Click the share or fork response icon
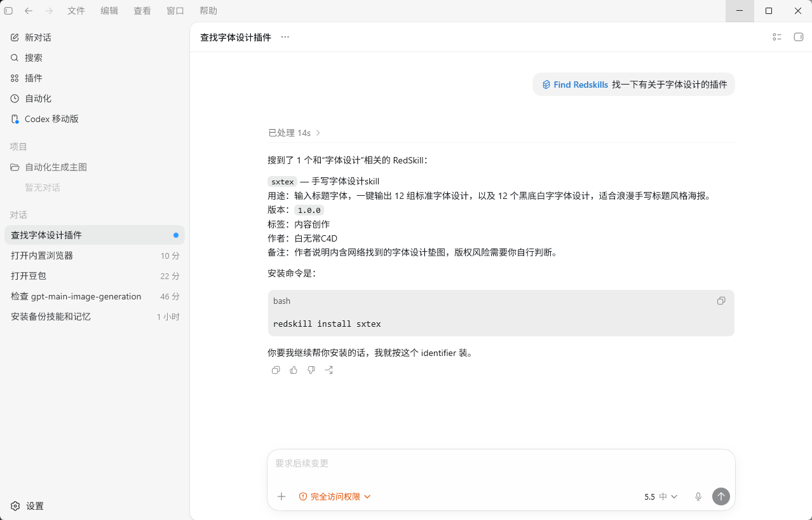 (x=329, y=370)
